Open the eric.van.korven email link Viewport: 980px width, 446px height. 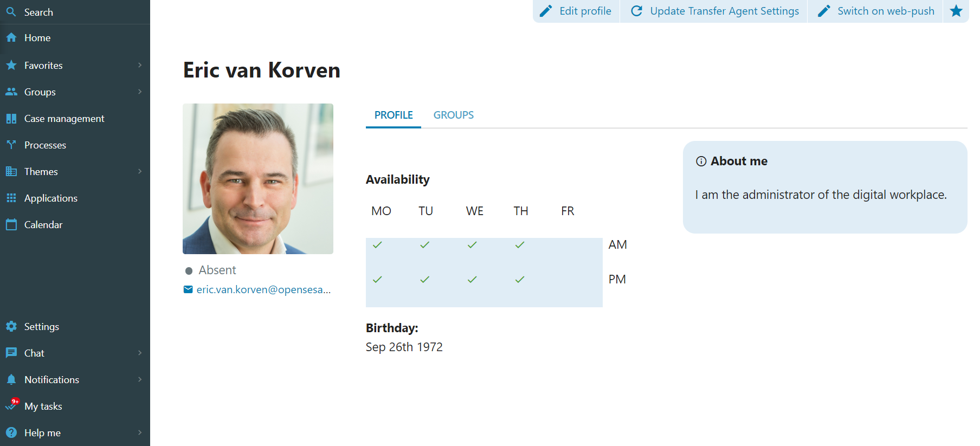tap(263, 289)
